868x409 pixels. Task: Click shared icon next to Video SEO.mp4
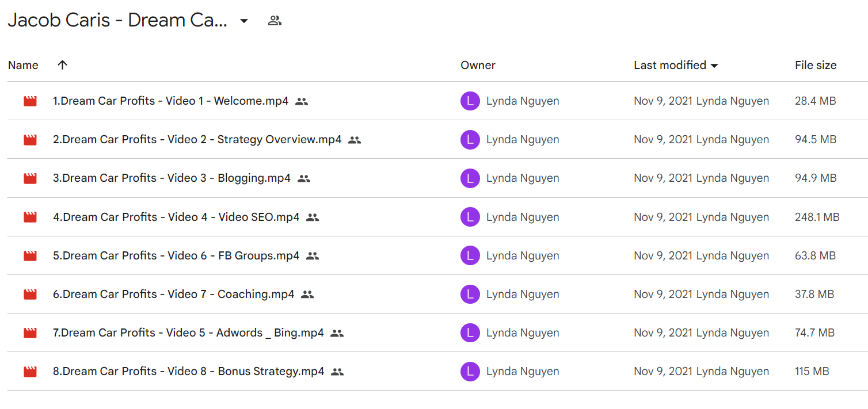click(x=313, y=217)
